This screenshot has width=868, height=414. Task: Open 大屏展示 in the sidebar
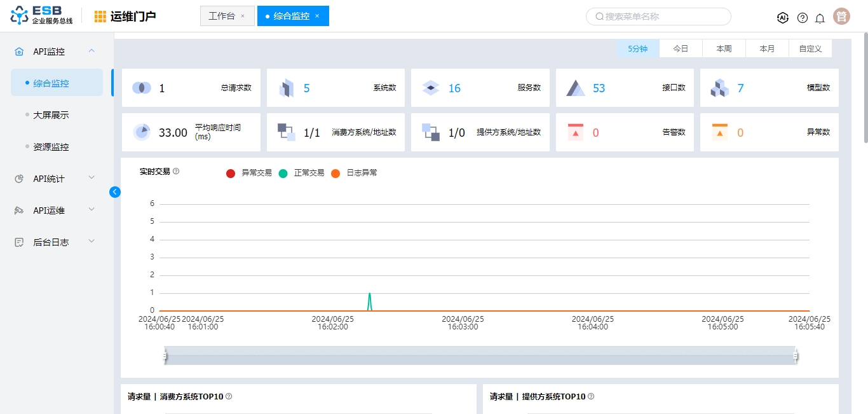click(51, 115)
